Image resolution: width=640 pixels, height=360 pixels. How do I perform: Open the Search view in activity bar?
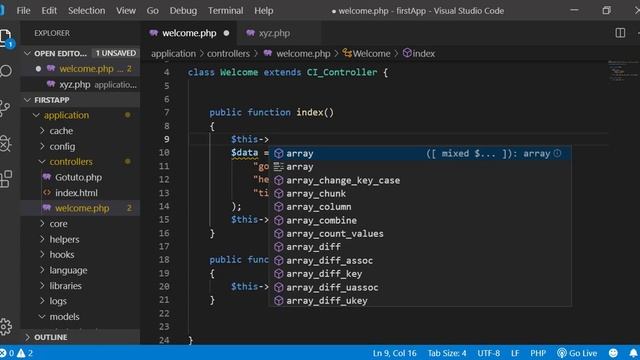6,71
